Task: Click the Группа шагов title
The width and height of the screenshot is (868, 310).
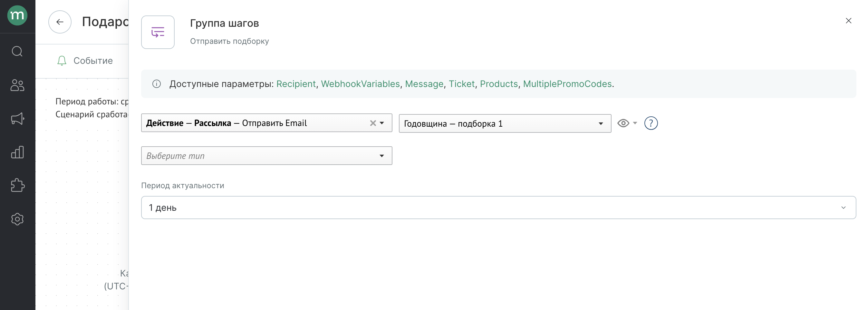Action: coord(225,23)
